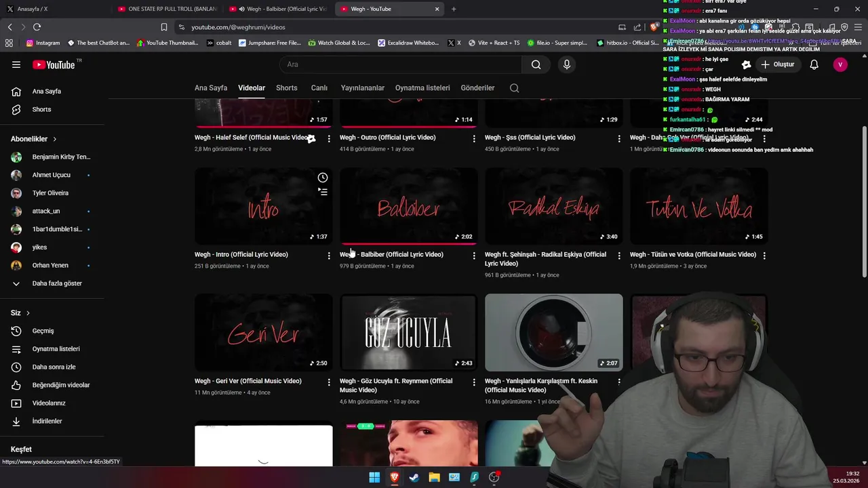
Task: Open the Balbiber video thumbnail
Action: tap(409, 206)
